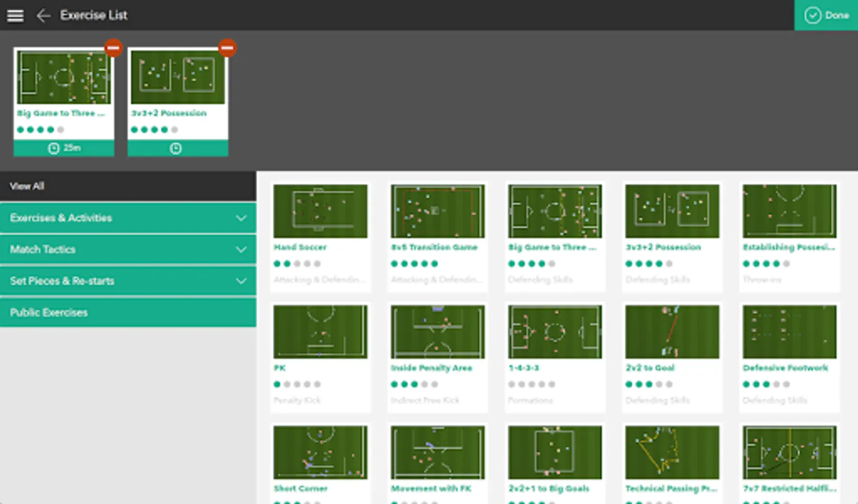
Task: Select Match Tactics label
Action: tap(43, 249)
